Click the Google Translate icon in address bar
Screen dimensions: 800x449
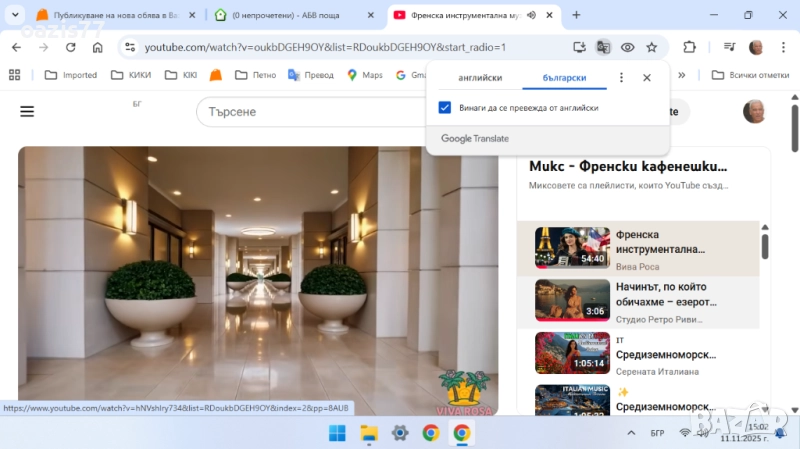(x=603, y=47)
